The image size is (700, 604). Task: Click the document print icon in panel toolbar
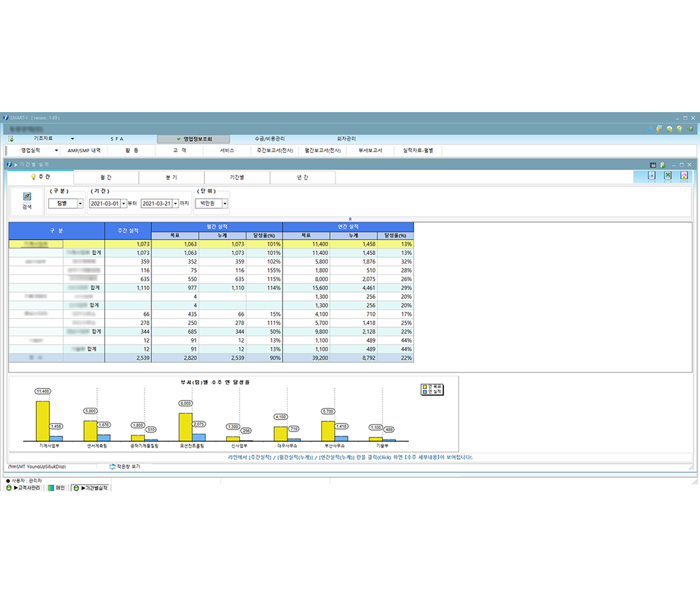click(650, 176)
